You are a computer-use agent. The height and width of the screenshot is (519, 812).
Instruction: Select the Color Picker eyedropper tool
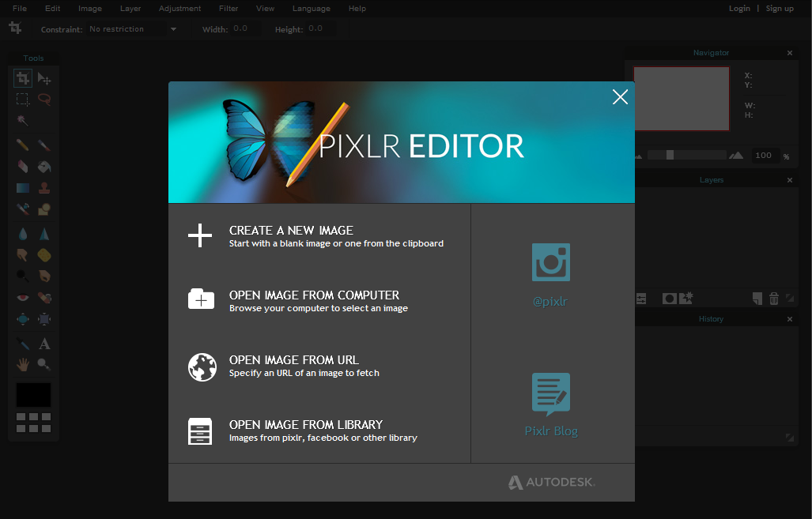click(x=23, y=344)
